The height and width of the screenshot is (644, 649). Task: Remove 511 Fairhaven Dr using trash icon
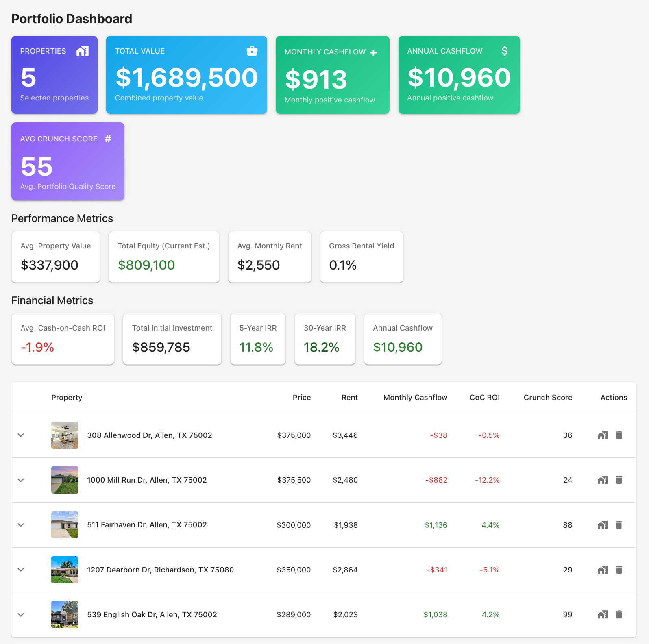(x=619, y=525)
